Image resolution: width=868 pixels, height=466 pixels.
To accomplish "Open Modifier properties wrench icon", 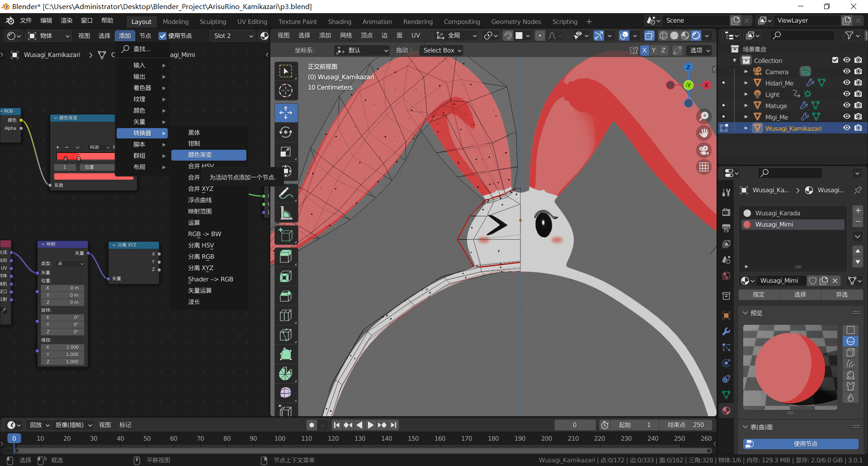I will click(x=726, y=331).
